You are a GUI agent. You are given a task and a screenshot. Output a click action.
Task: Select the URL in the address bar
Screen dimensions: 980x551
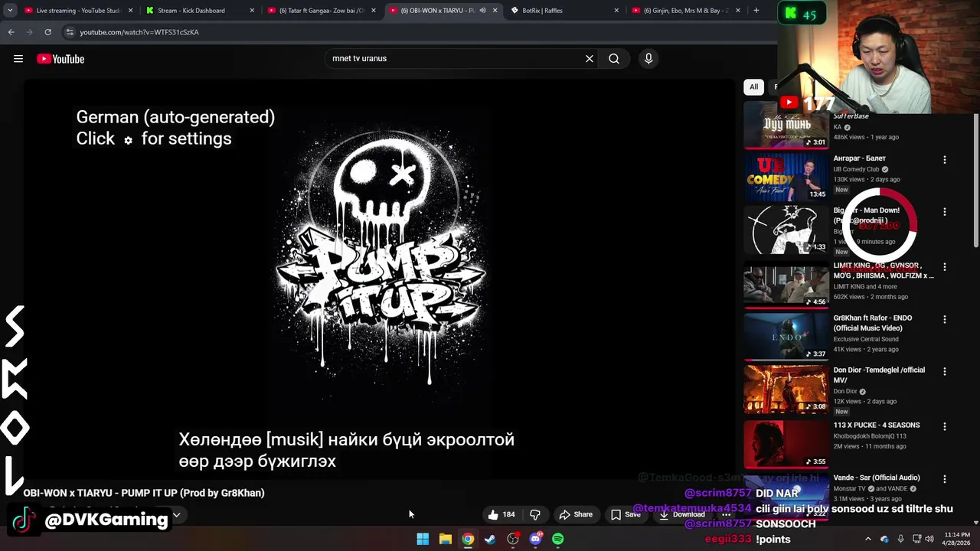point(139,32)
